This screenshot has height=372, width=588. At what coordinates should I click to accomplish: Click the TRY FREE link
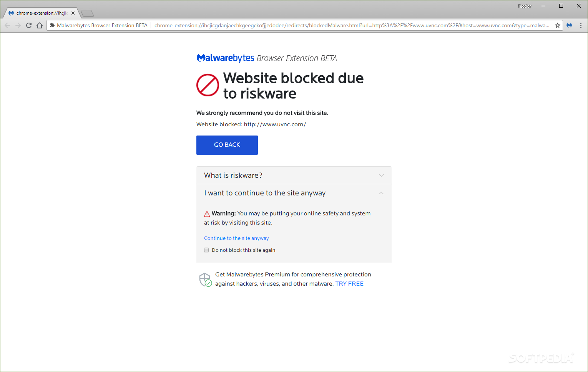coord(349,284)
